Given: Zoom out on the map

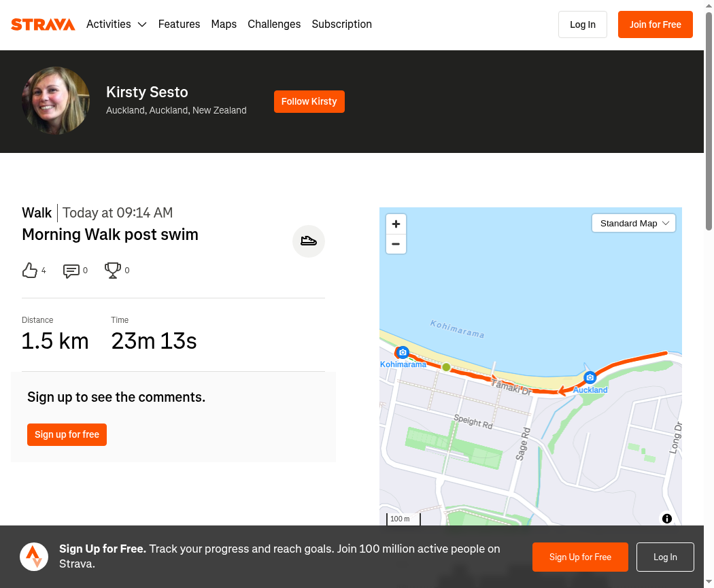Looking at the screenshot, I should 396,244.
